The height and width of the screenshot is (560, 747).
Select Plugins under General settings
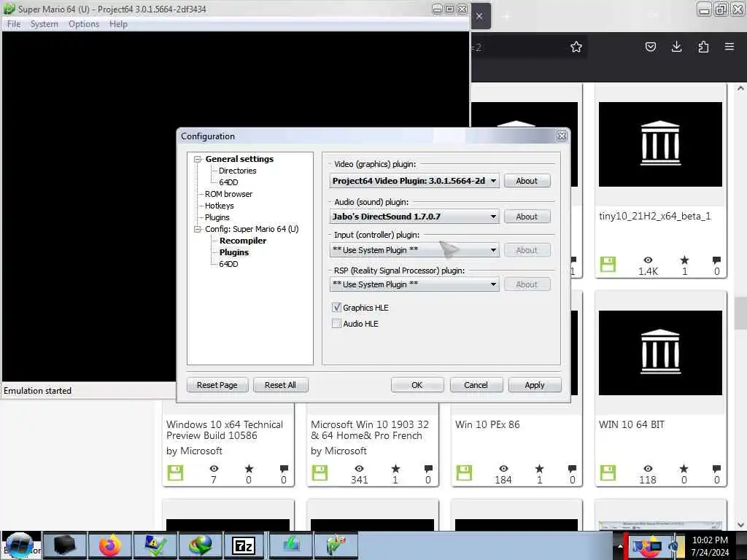coord(217,217)
